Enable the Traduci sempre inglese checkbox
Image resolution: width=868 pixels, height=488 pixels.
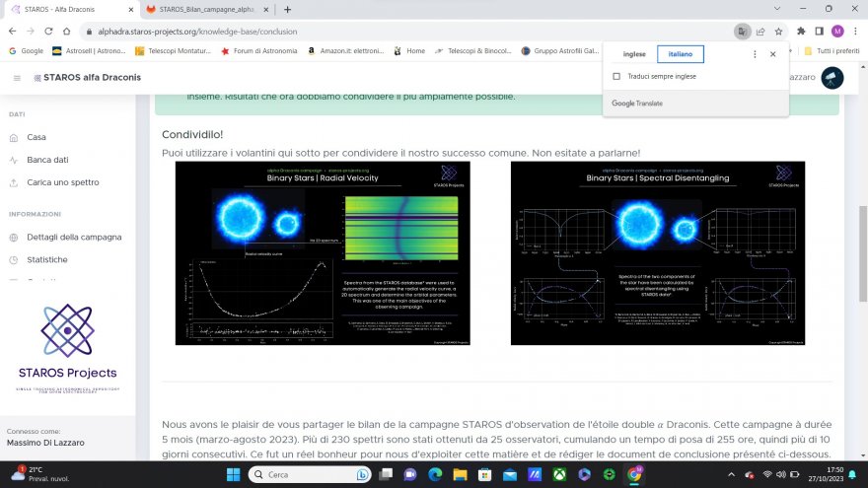[616, 76]
